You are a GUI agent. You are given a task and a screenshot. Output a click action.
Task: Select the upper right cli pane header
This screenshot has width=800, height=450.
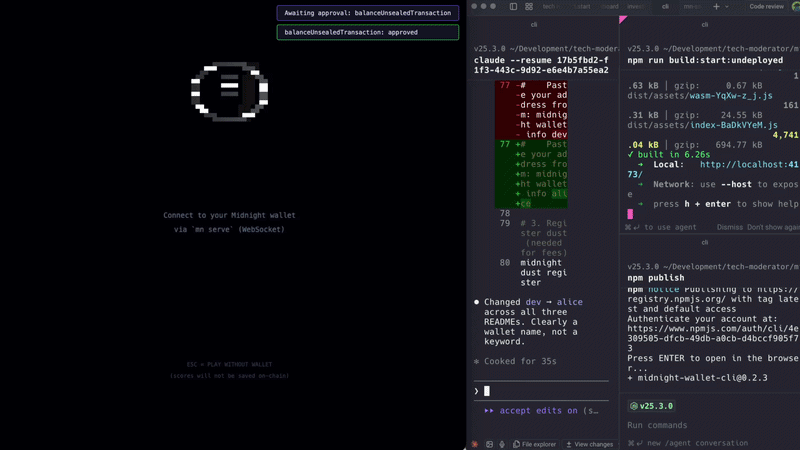[705, 24]
